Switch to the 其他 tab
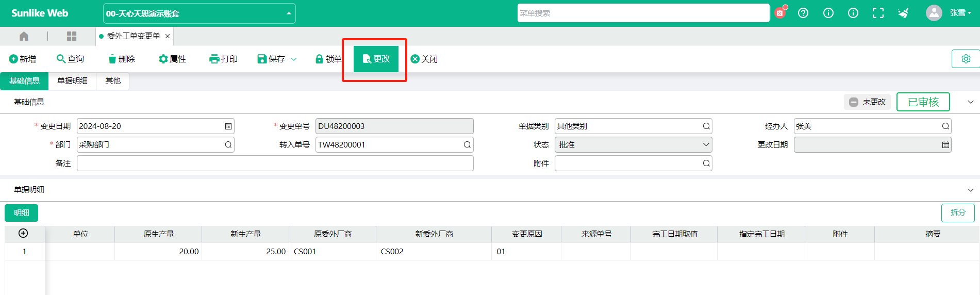Viewport: 980px width, 295px height. tap(113, 81)
